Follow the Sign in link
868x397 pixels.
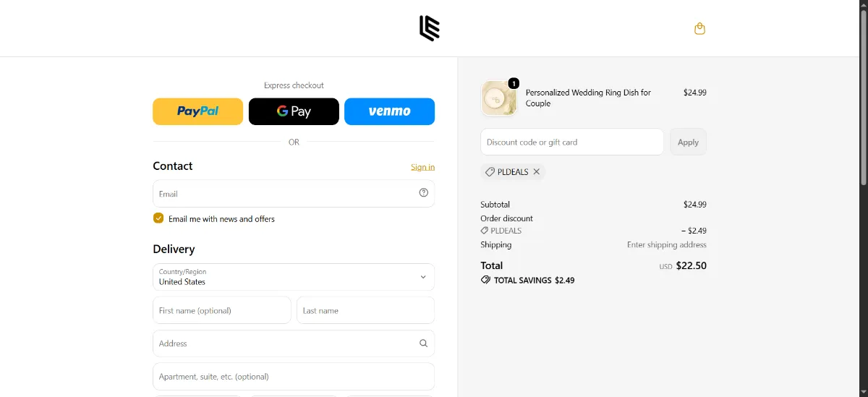(x=422, y=167)
